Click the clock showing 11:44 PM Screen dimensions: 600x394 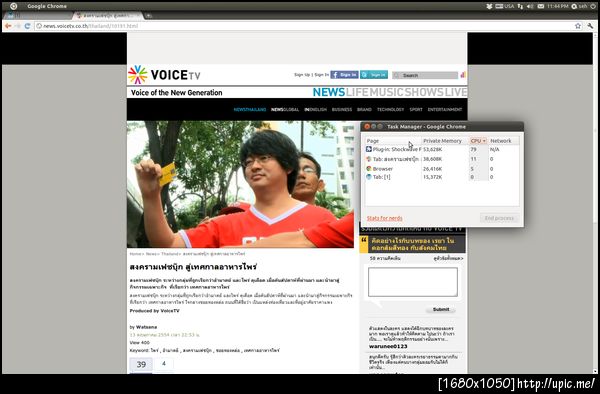(558, 6)
